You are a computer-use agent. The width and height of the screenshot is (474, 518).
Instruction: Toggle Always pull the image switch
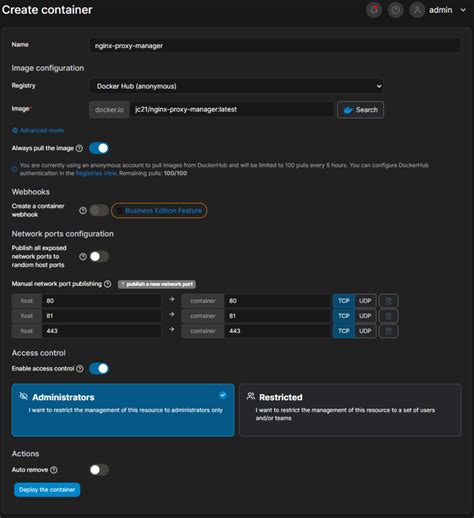[99, 148]
